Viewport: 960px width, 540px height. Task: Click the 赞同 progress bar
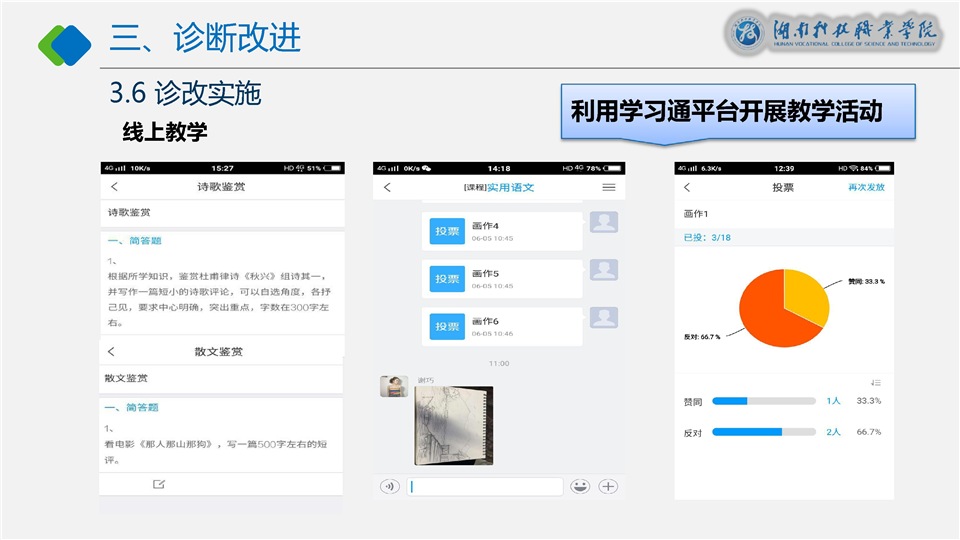click(x=763, y=401)
